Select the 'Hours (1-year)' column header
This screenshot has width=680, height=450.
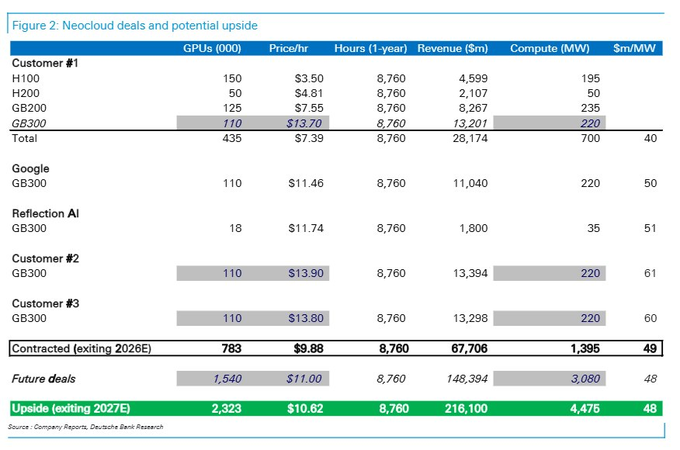(x=371, y=48)
